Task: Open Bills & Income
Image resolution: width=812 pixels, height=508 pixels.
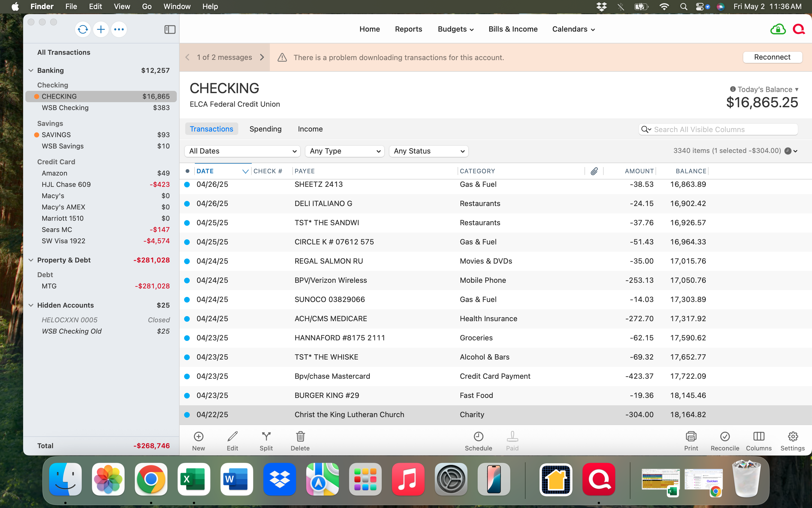Action: point(513,29)
